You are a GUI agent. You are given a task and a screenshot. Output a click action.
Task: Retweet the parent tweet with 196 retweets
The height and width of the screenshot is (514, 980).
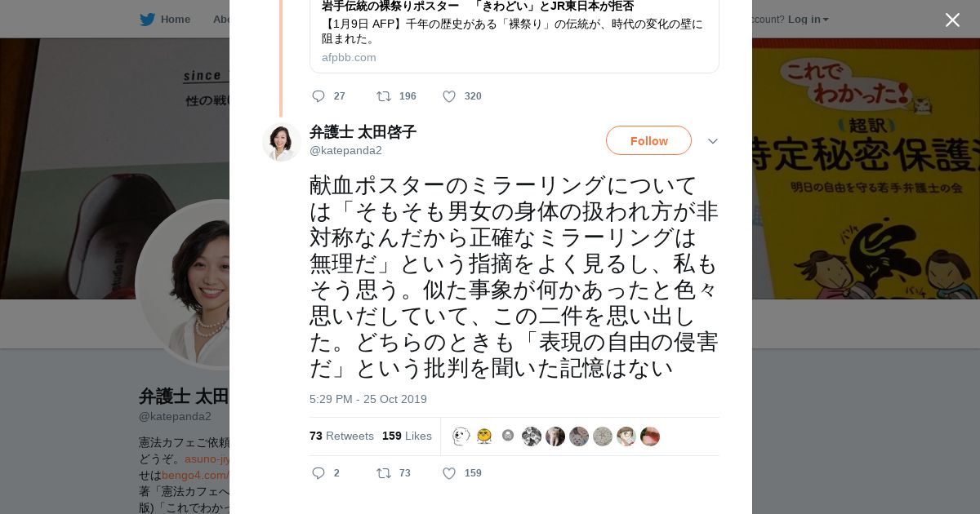click(383, 96)
